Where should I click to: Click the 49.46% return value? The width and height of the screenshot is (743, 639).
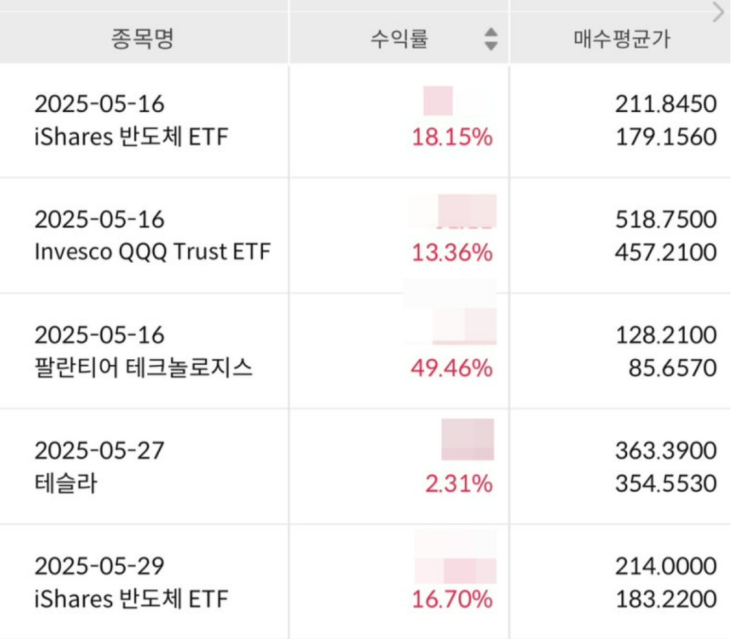coord(452,368)
